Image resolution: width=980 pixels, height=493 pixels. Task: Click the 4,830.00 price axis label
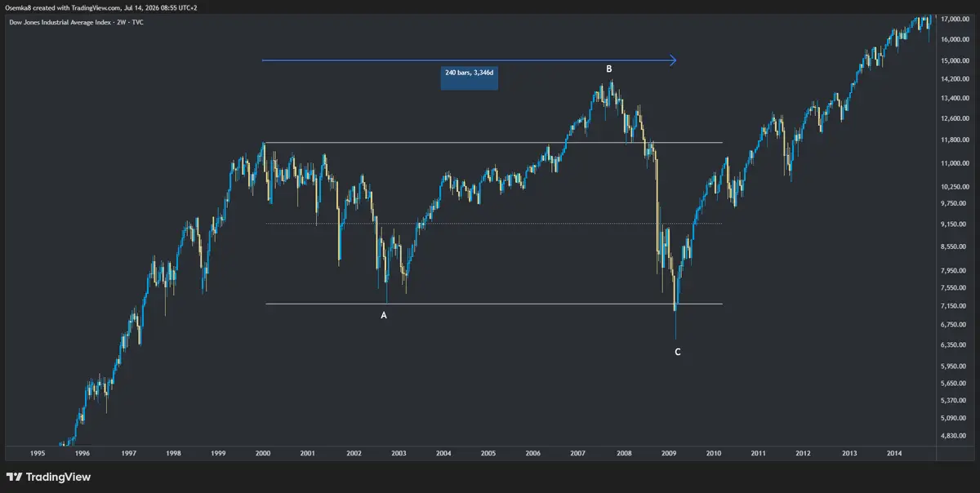coord(954,437)
